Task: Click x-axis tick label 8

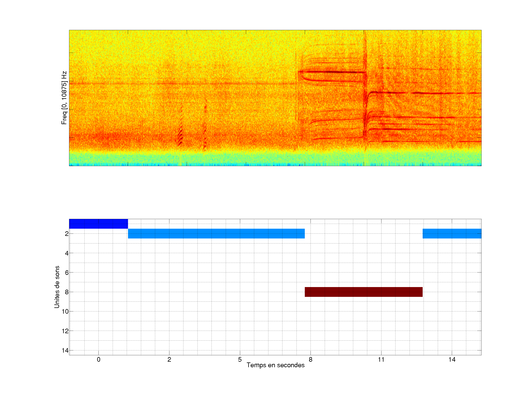Action: coord(311,359)
